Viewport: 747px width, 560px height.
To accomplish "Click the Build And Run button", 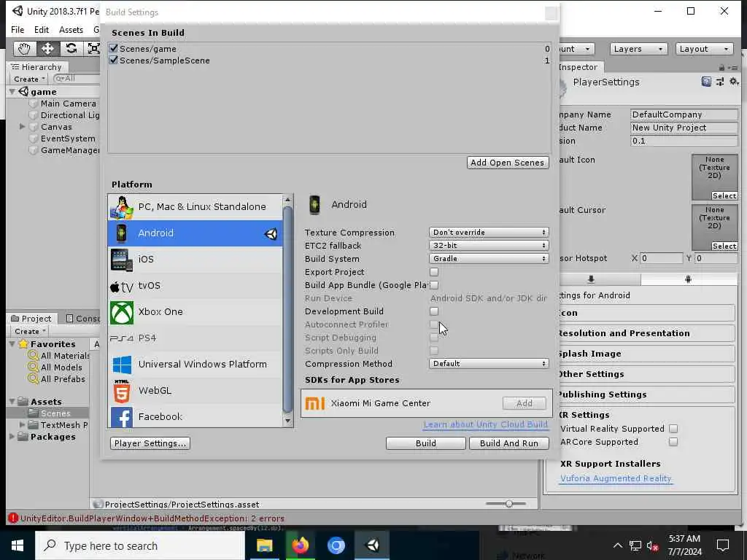I will click(508, 443).
